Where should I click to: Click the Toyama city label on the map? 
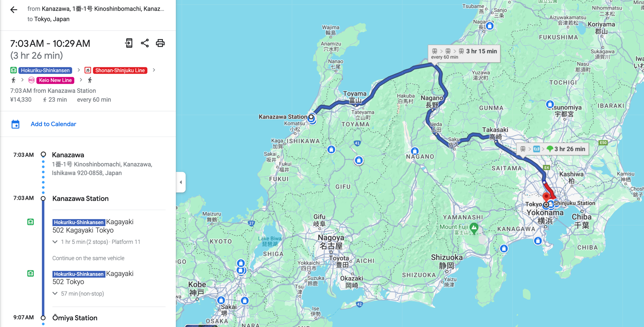355,97
